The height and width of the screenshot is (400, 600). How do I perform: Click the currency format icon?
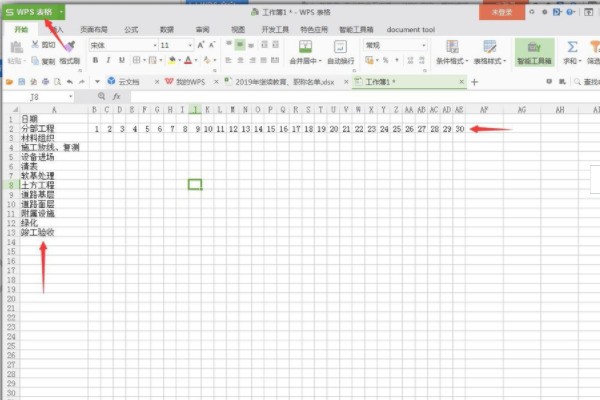(369, 60)
